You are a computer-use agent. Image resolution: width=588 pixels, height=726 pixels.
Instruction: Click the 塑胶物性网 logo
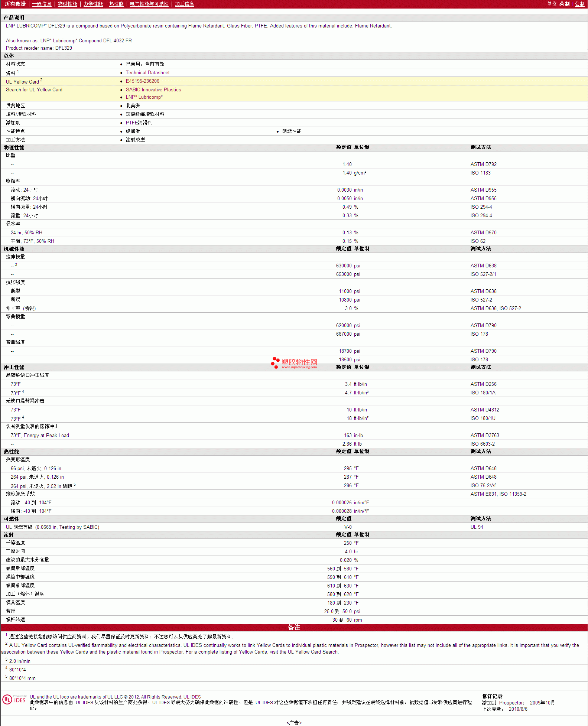pyautogui.click(x=294, y=363)
